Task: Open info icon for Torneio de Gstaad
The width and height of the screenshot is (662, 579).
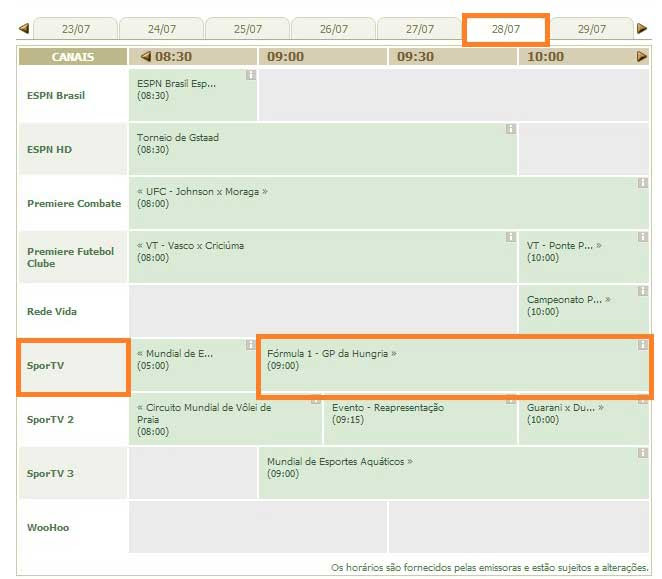Action: [x=511, y=129]
